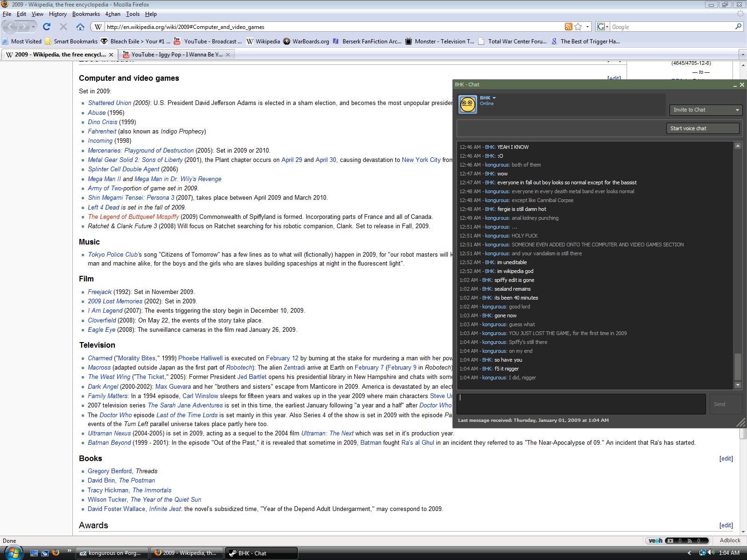747x560 pixels.
Task: Open the File menu
Action: [7, 14]
